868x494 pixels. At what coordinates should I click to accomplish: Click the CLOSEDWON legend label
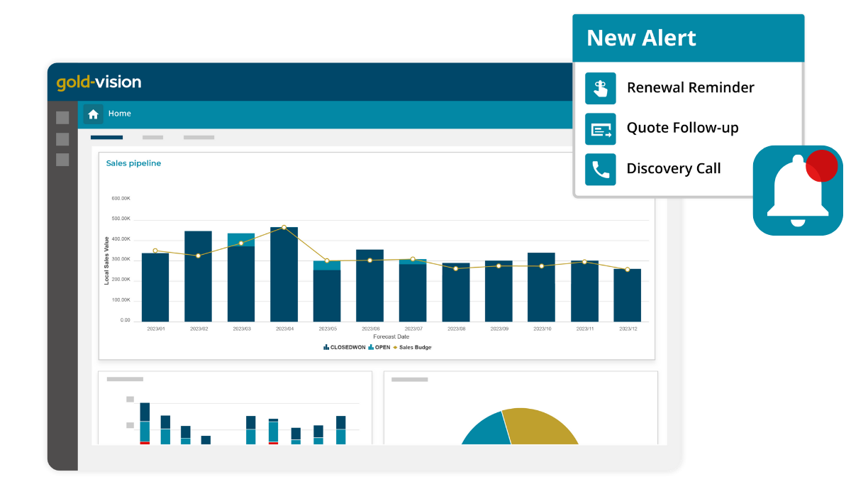click(x=347, y=347)
